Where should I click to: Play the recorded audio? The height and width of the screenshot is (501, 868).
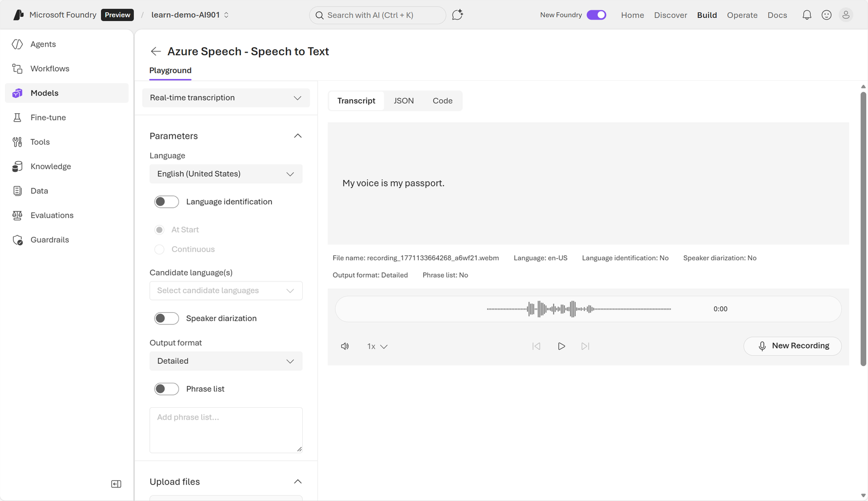tap(561, 346)
